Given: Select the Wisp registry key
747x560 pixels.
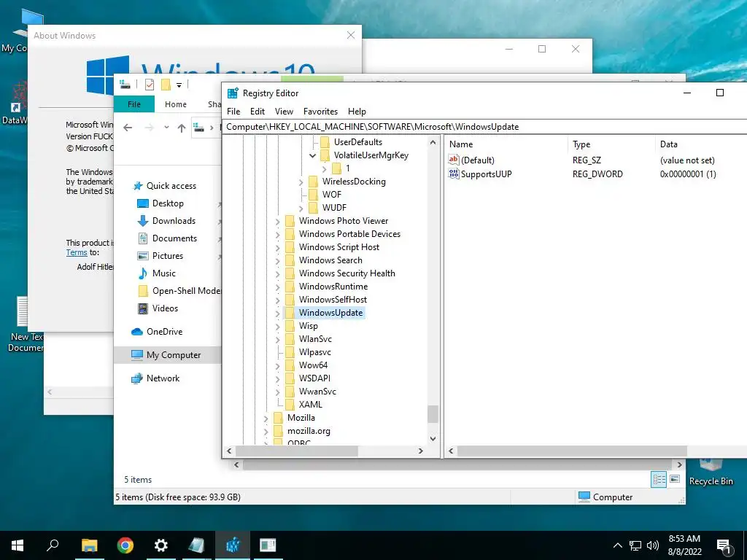Looking at the screenshot, I should (309, 326).
